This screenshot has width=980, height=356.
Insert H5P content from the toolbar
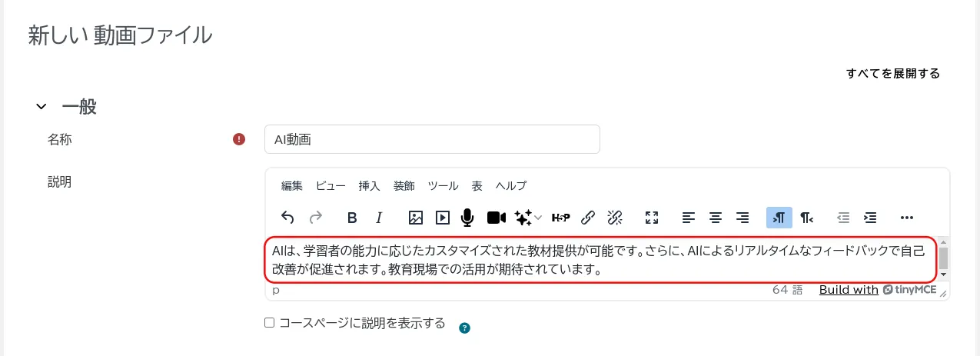click(x=561, y=218)
